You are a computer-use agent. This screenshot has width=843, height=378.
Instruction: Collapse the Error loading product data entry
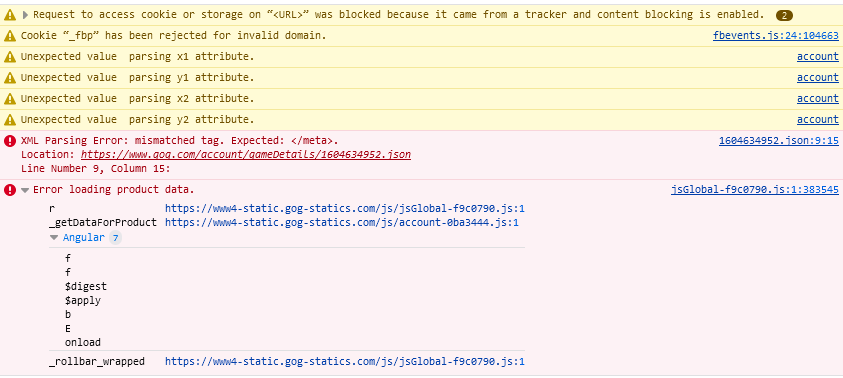coord(25,190)
